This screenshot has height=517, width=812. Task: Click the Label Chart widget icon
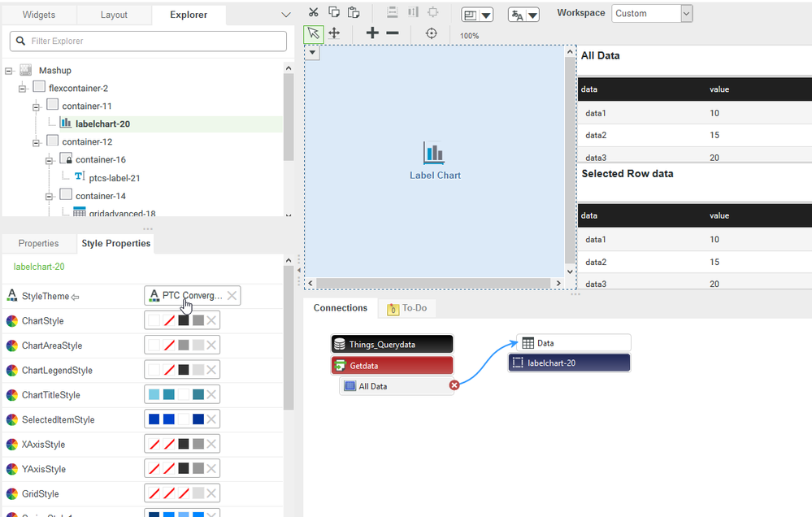434,153
